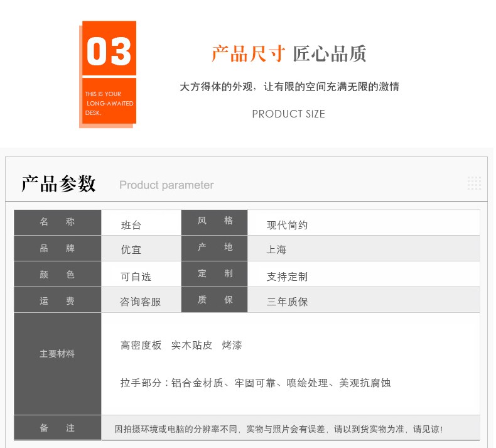Select the 名称 label cell
496x448 pixels.
click(57, 222)
